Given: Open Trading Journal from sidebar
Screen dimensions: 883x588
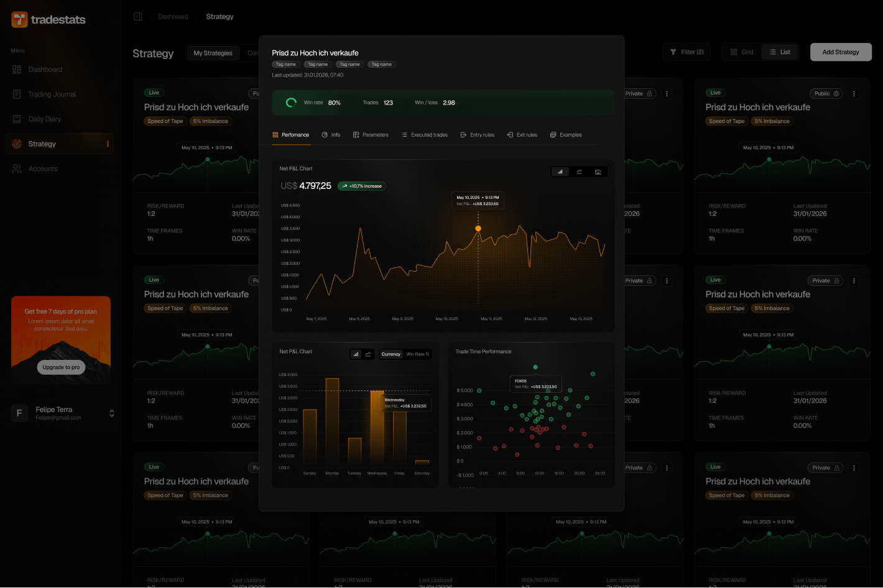Looking at the screenshot, I should [52, 94].
